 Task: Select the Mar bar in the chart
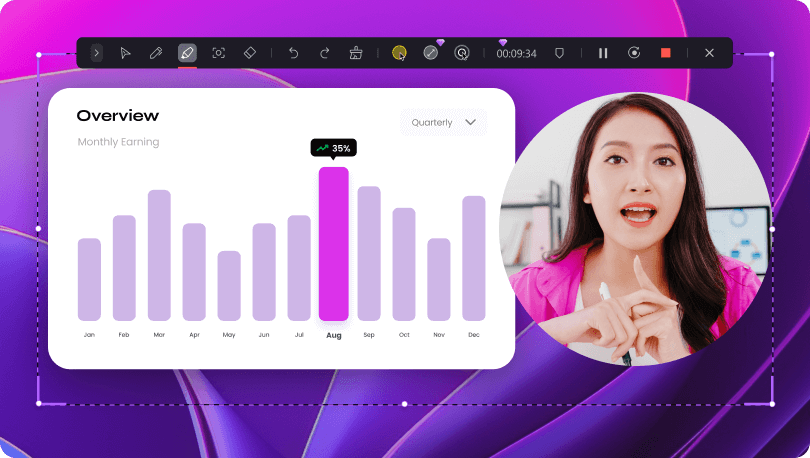click(x=159, y=255)
